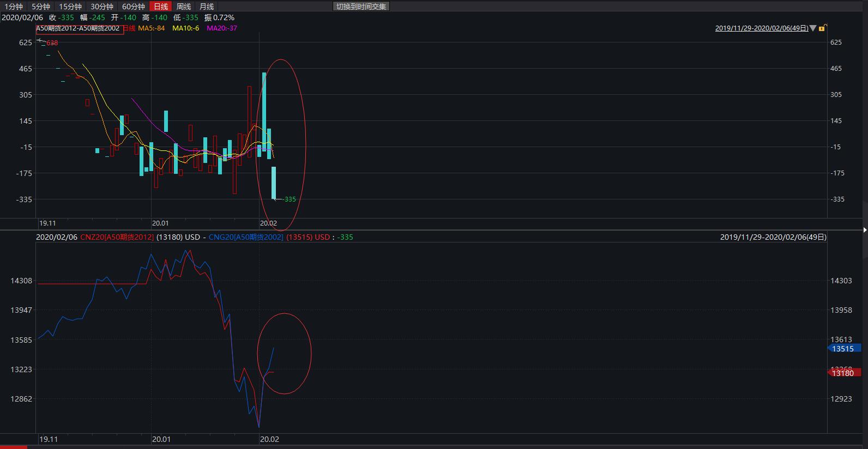This screenshot has height=449, width=868.
Task: Switch to the 5分钟 timeframe tab
Action: (41, 7)
